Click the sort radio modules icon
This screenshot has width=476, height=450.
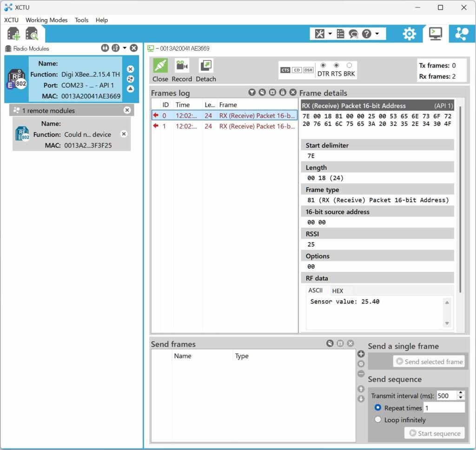(115, 48)
